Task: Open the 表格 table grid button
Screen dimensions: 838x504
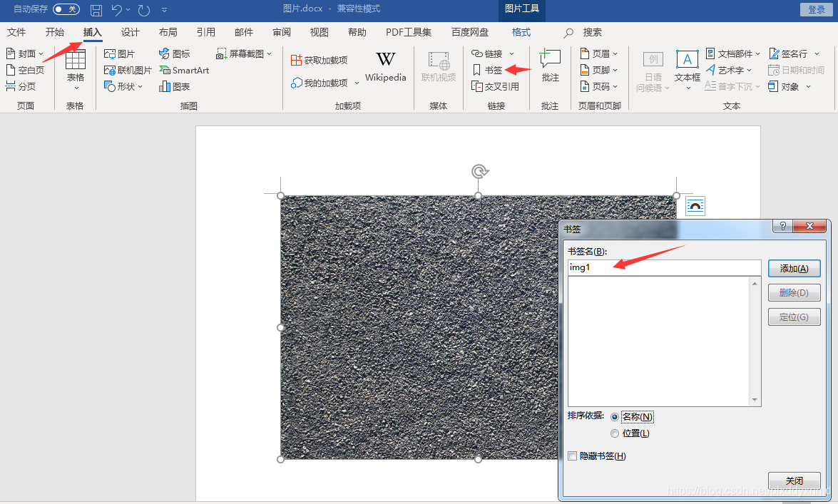Action: pos(76,69)
